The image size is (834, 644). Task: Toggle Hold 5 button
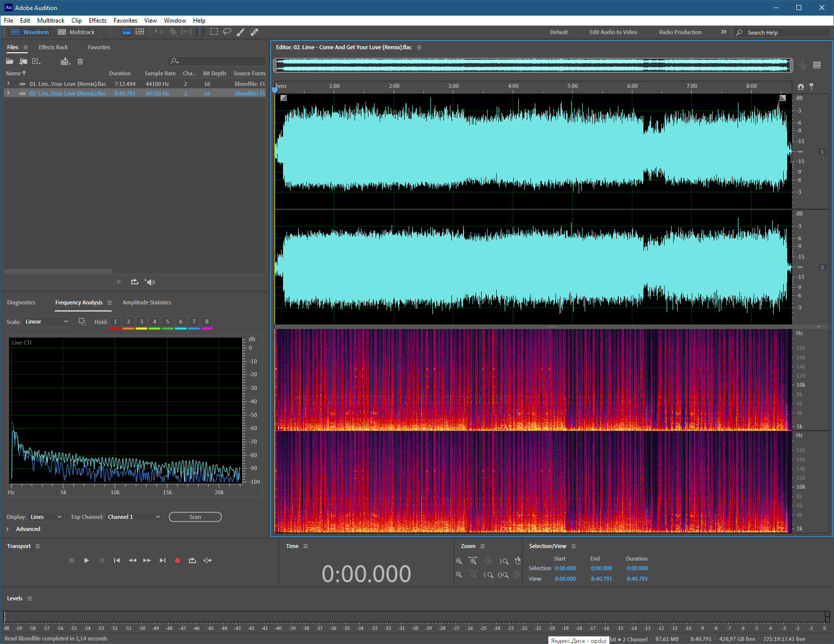pyautogui.click(x=167, y=322)
